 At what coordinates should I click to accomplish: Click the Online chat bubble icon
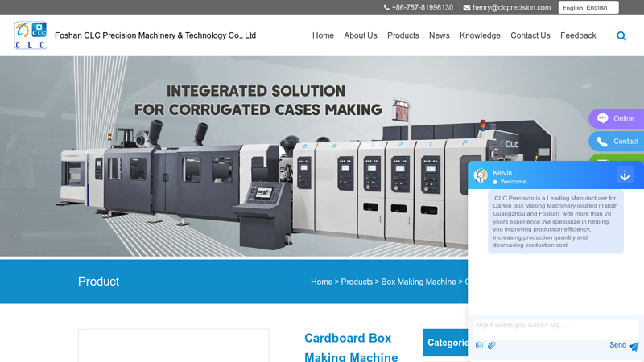[602, 118]
